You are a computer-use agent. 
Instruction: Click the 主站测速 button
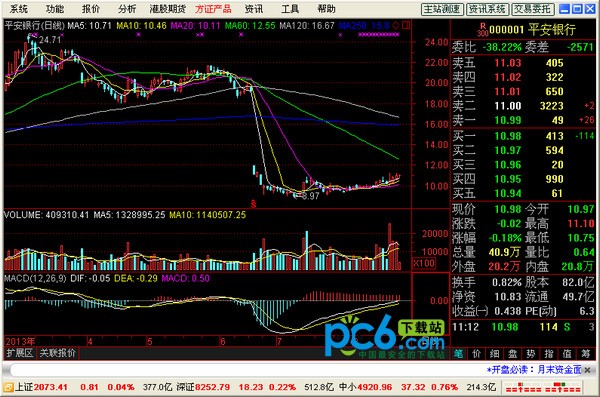[x=442, y=9]
